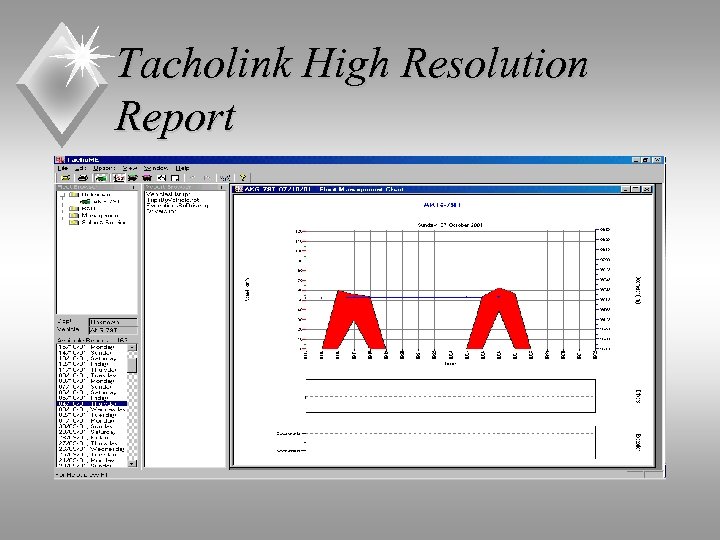The image size is (720, 540).
Task: Click the dark green vehicle toolbar icon
Action: click(133, 178)
